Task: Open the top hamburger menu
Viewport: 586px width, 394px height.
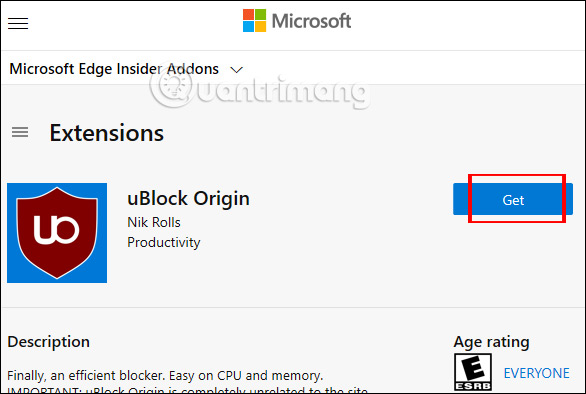Action: pyautogui.click(x=18, y=23)
